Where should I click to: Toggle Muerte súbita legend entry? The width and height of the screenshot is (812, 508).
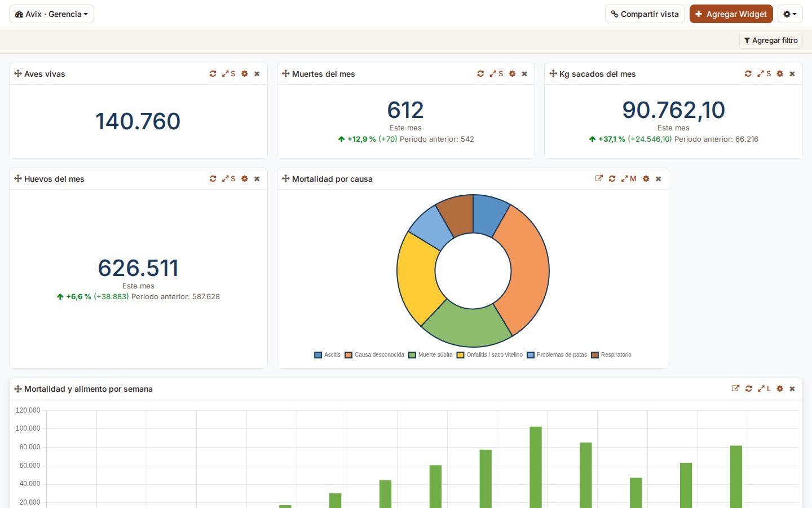tap(431, 355)
